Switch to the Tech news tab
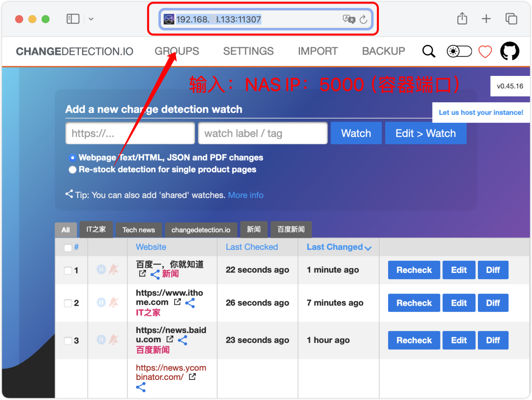This screenshot has width=532, height=400. (138, 229)
